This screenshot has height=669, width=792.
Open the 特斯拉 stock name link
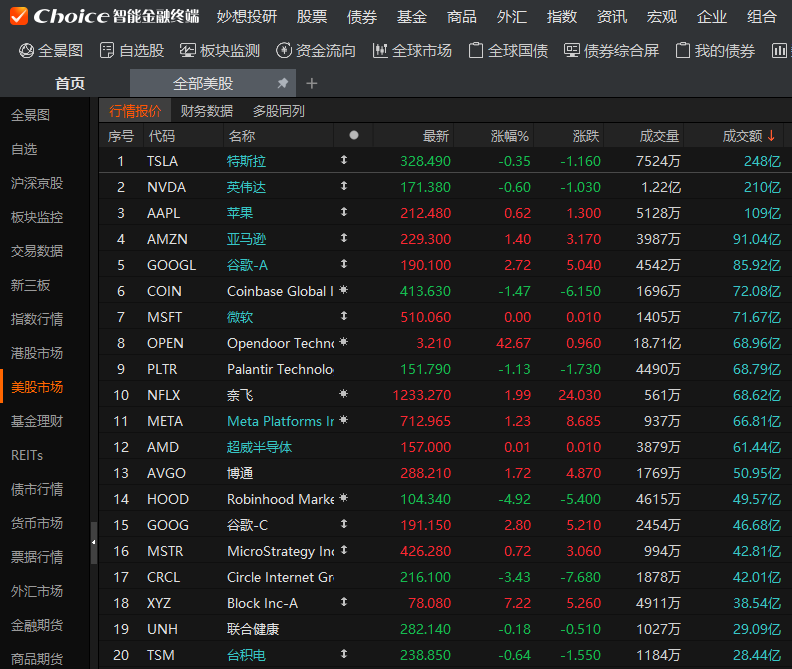point(246,161)
